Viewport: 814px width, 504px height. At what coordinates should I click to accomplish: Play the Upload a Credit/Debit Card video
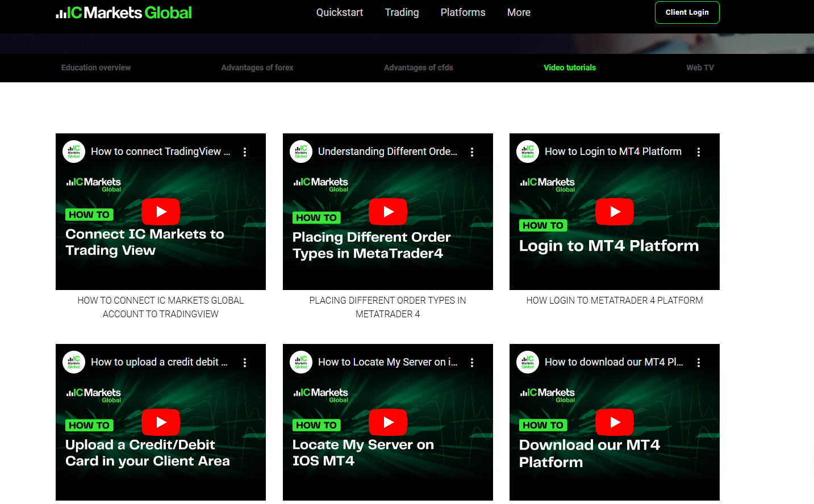coord(161,422)
